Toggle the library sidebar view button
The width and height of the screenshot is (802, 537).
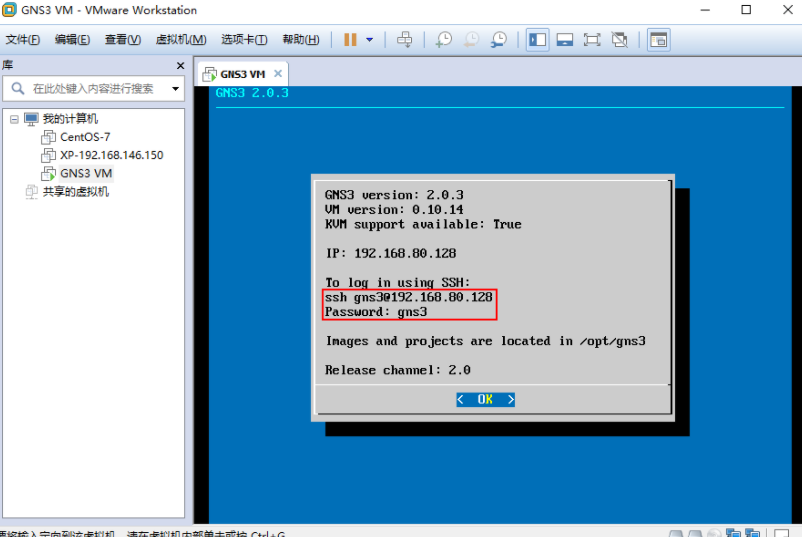[538, 39]
